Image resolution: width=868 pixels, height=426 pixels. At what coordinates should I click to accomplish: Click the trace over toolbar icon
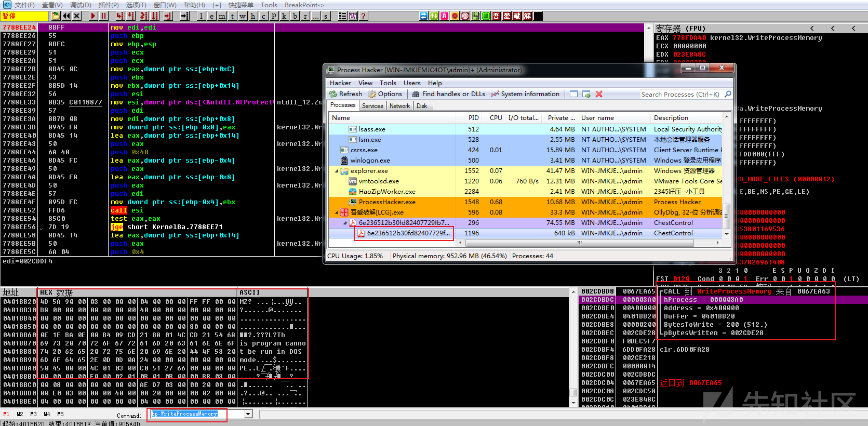point(155,16)
